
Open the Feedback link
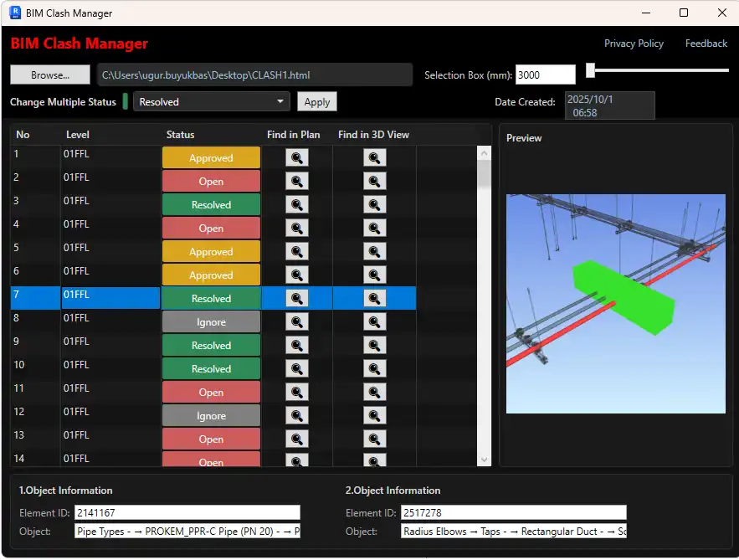coord(706,44)
